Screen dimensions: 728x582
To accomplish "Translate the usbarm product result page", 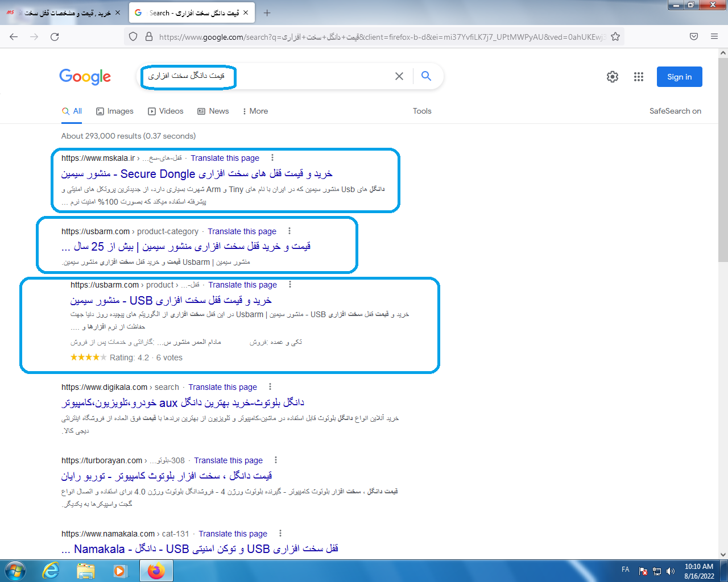I will coord(242,285).
